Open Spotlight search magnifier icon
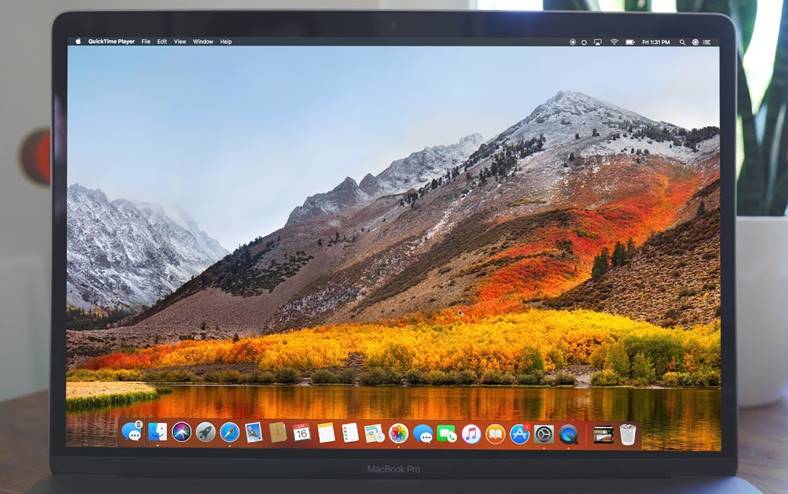This screenshot has width=788, height=494. (x=682, y=42)
